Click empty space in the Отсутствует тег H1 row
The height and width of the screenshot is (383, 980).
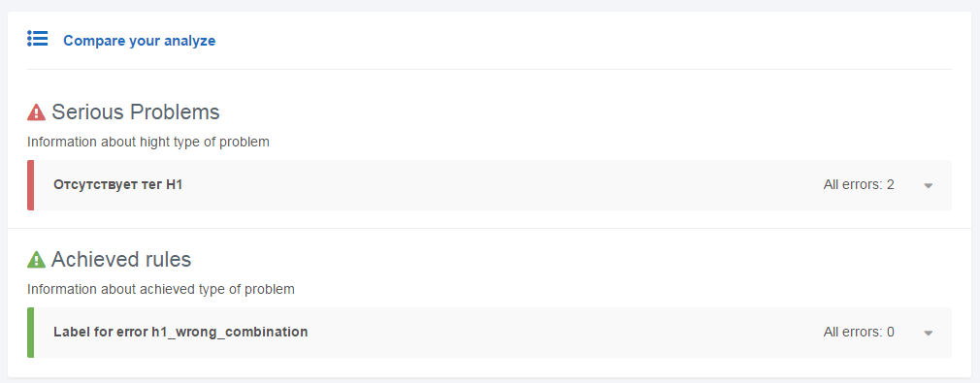coord(500,185)
